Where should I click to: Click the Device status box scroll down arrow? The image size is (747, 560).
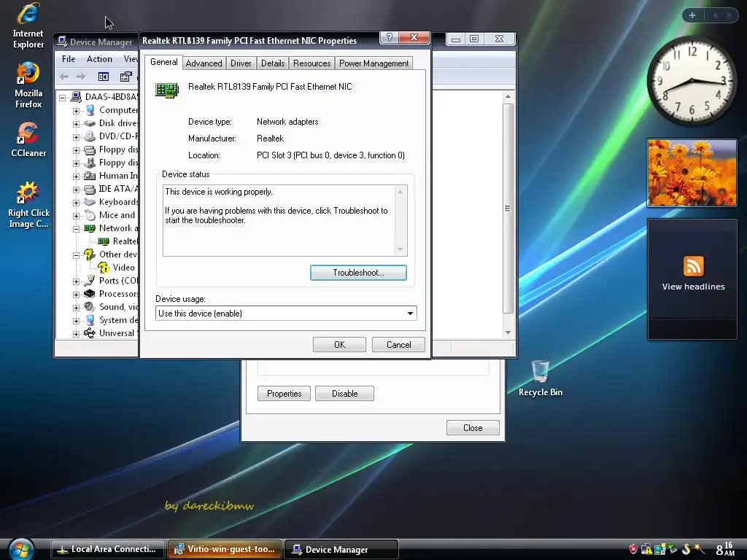tap(400, 249)
